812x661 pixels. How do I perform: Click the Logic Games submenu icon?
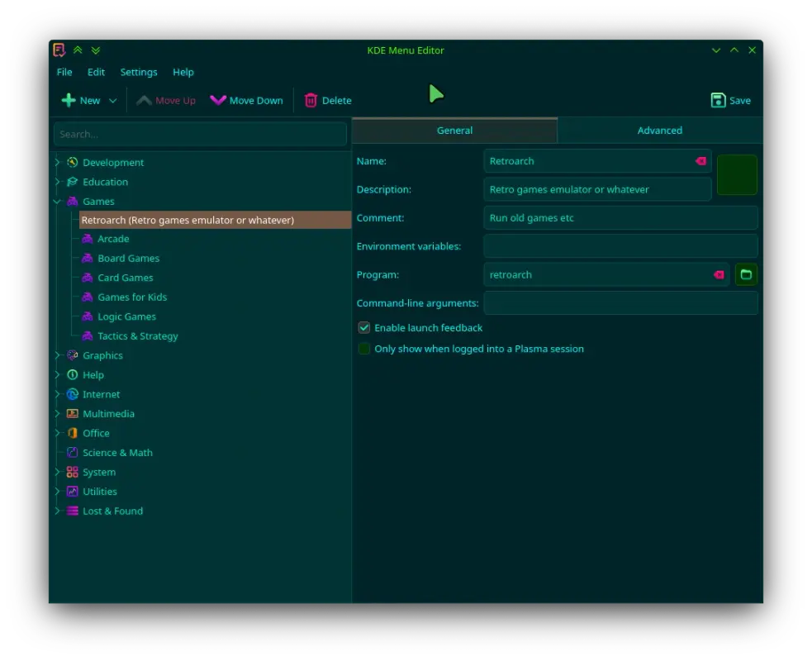point(88,316)
